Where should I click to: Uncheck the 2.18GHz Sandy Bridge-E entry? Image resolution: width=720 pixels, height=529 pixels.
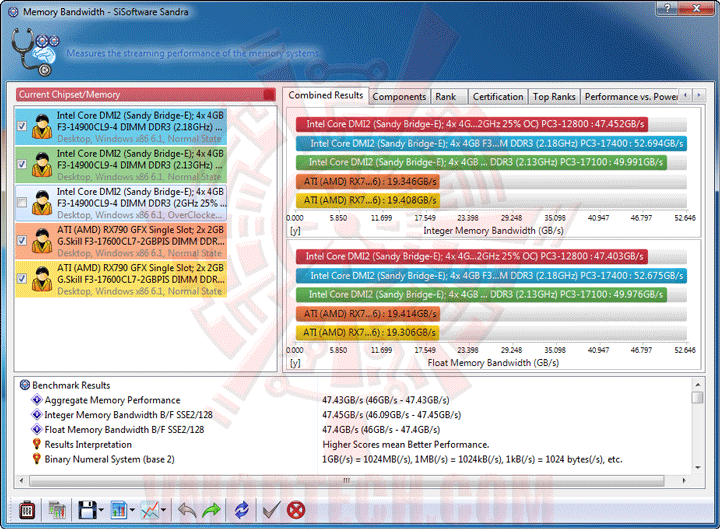[x=22, y=126]
